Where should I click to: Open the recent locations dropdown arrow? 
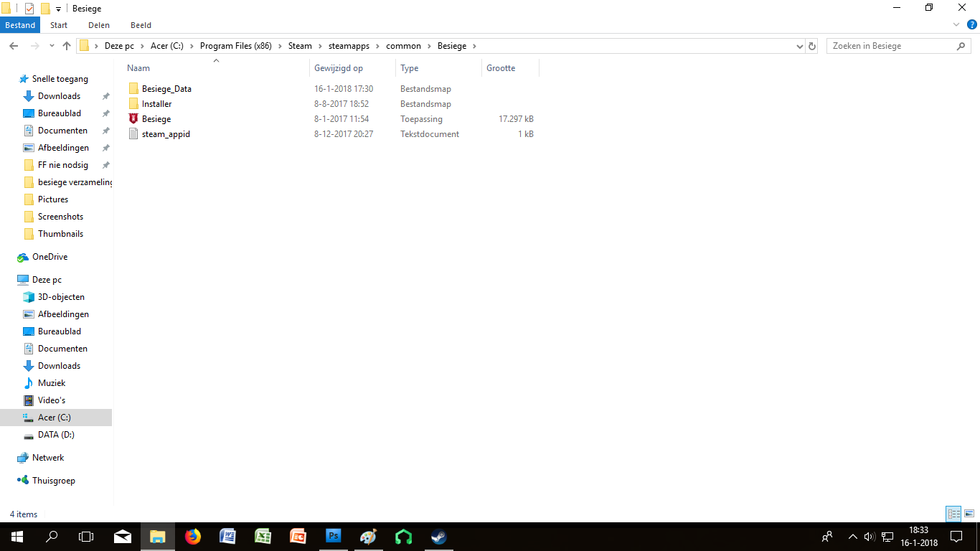52,46
